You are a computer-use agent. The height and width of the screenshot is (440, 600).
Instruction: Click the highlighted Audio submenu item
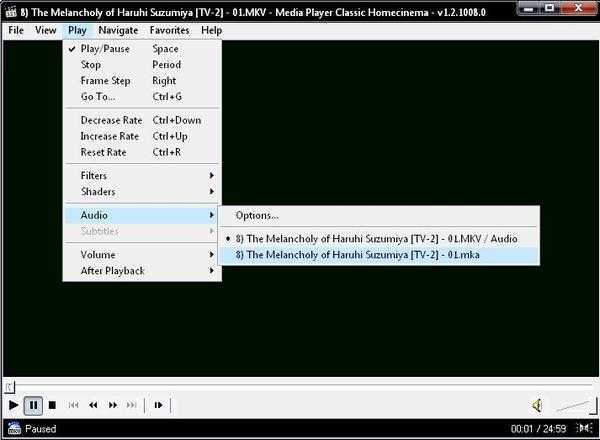142,215
